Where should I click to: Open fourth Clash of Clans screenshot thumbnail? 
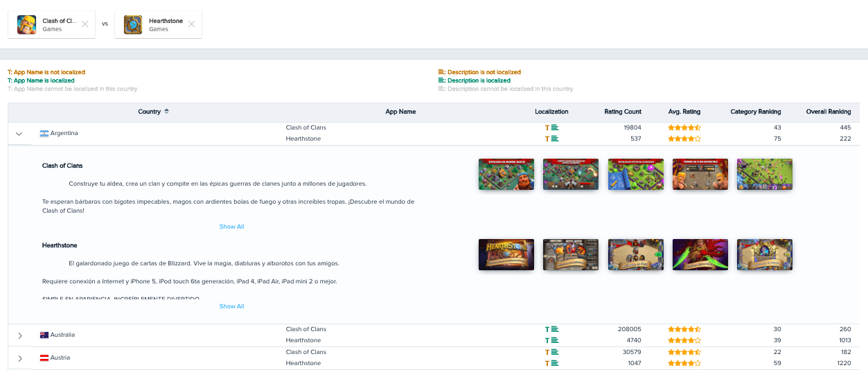coord(700,175)
